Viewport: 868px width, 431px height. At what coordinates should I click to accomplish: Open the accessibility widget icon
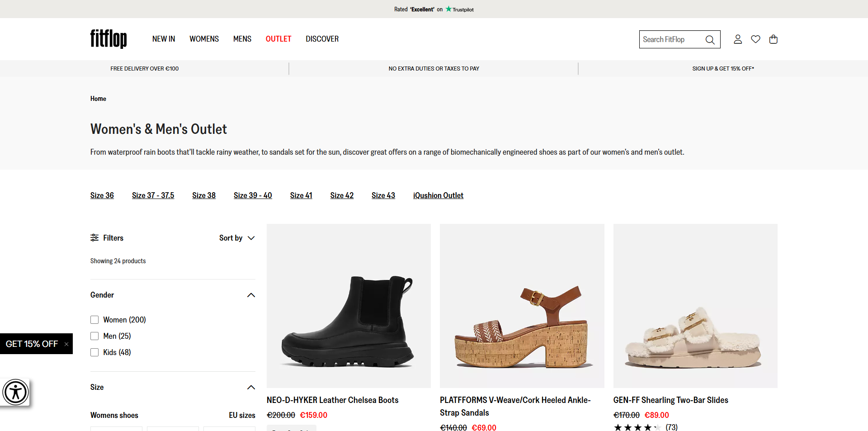(x=15, y=392)
